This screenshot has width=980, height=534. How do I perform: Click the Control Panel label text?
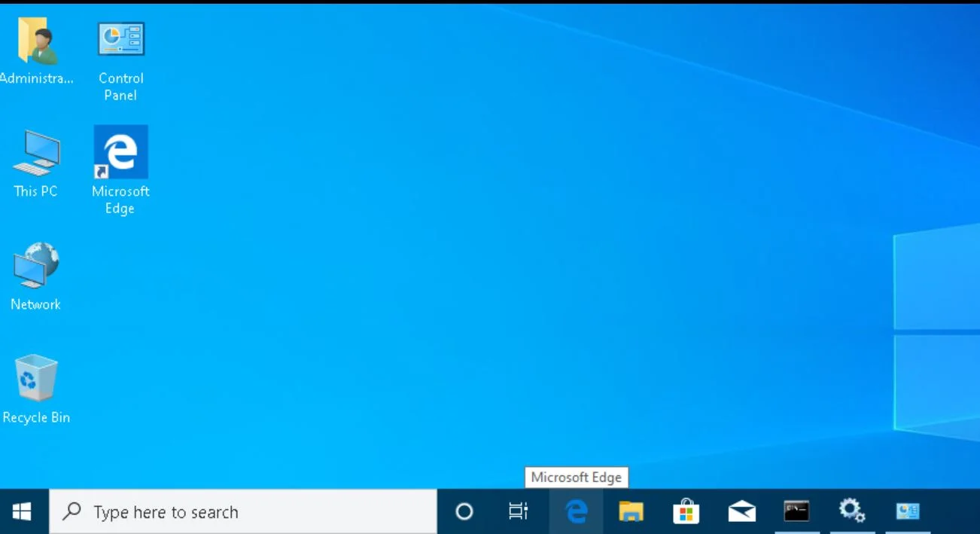pos(120,87)
